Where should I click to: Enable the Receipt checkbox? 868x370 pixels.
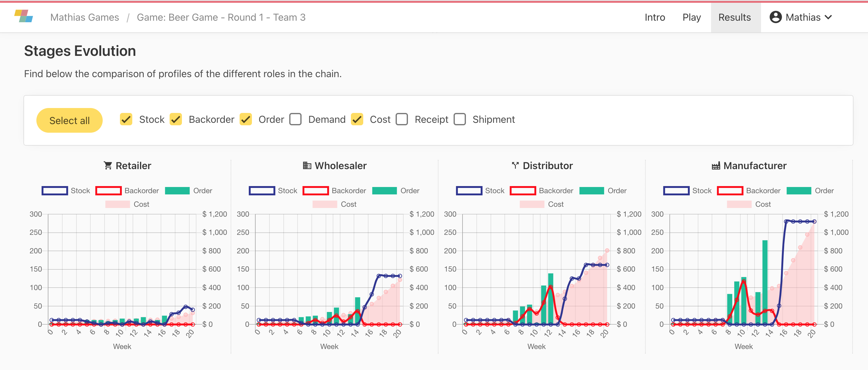[402, 119]
